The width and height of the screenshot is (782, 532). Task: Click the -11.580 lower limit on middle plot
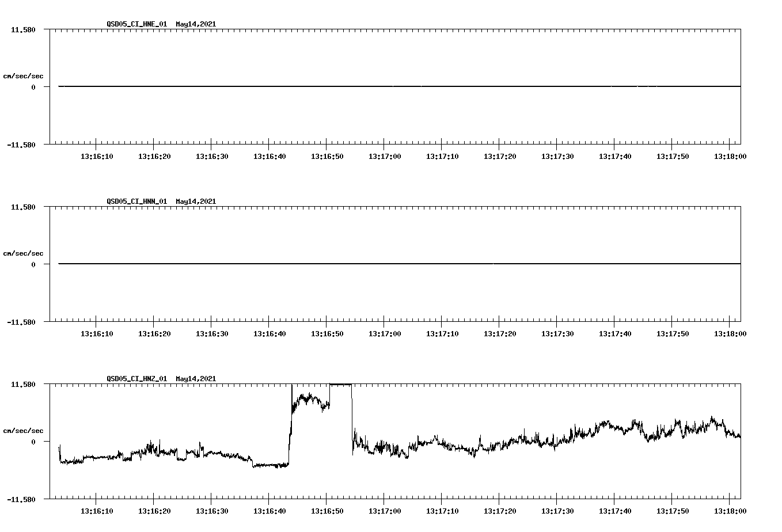click(x=22, y=324)
